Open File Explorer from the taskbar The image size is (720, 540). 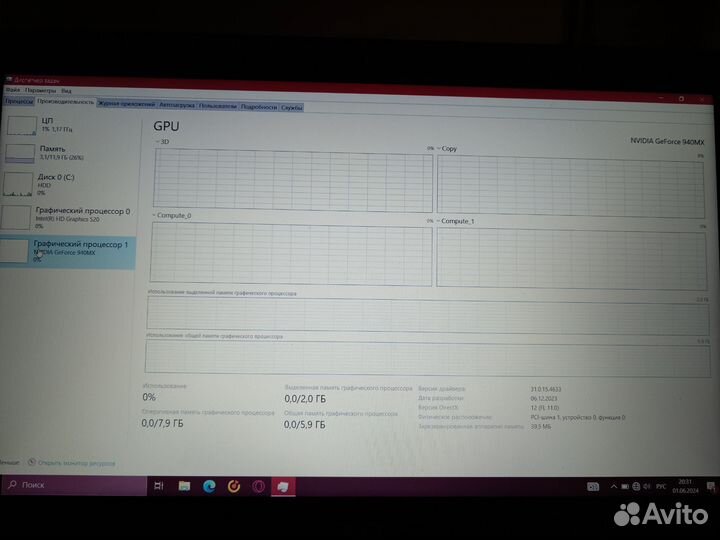(x=184, y=486)
